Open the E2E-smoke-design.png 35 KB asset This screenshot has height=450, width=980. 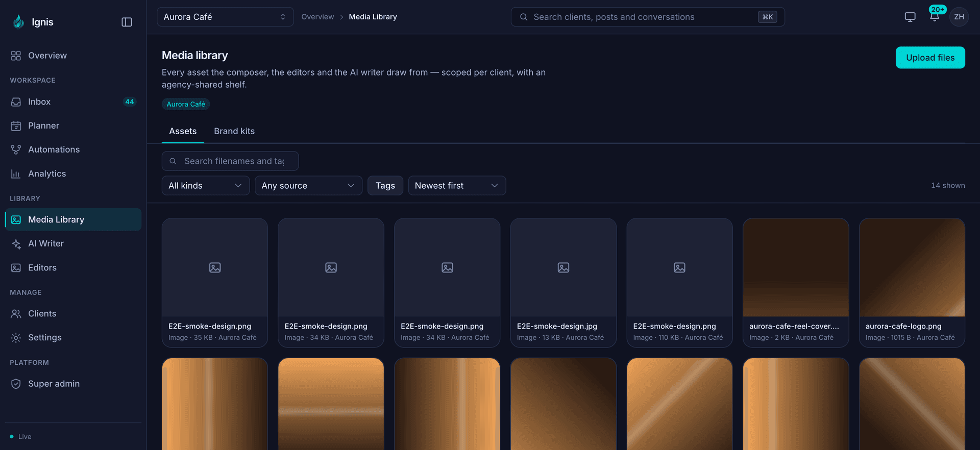tap(215, 283)
